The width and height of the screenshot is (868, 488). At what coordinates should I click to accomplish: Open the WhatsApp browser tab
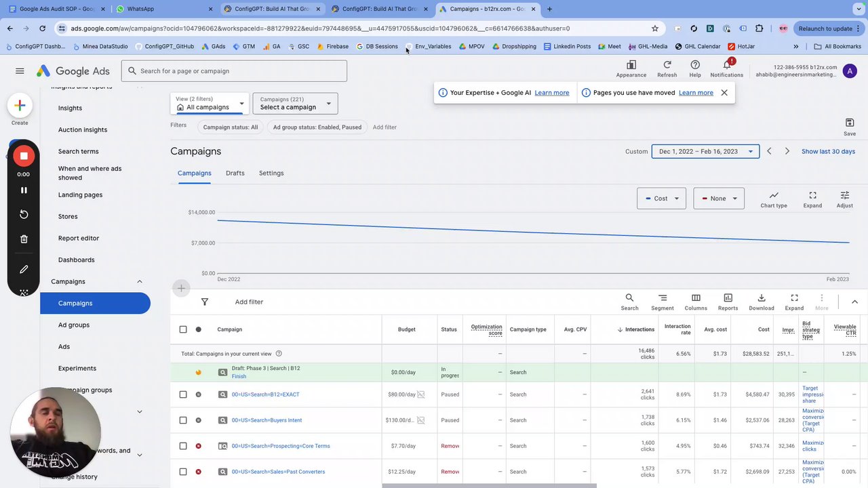click(x=163, y=9)
